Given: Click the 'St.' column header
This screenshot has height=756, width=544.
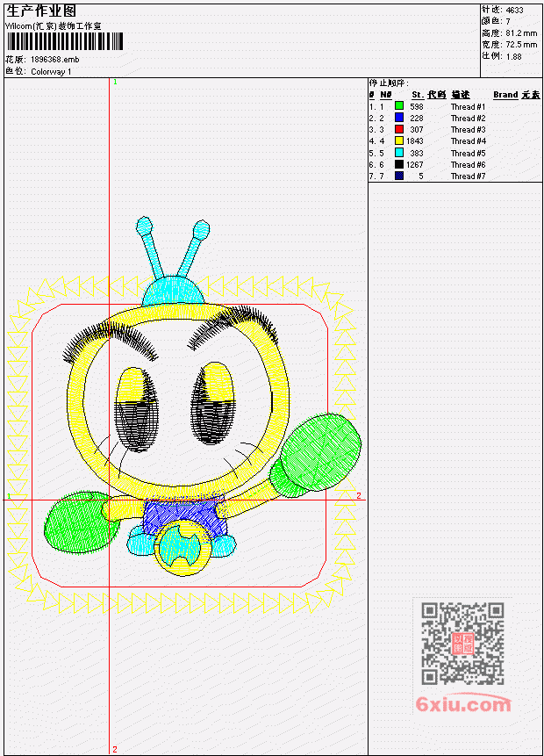Looking at the screenshot, I should click(418, 95).
